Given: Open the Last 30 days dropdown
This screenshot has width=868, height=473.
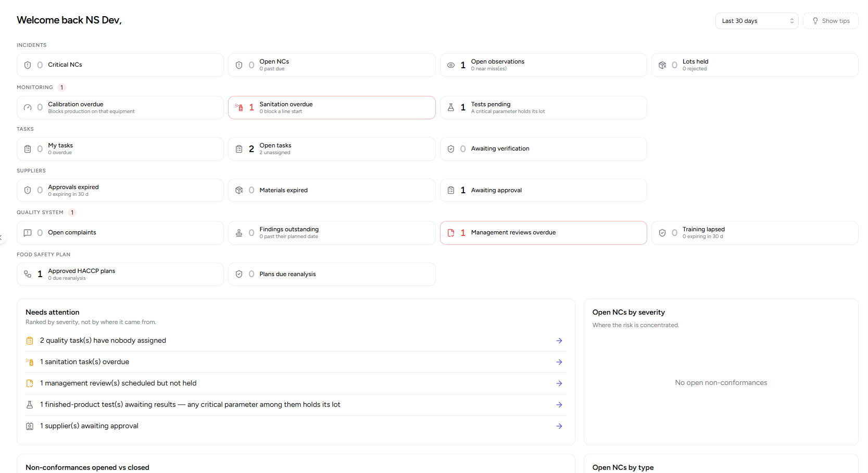Looking at the screenshot, I should 757,21.
